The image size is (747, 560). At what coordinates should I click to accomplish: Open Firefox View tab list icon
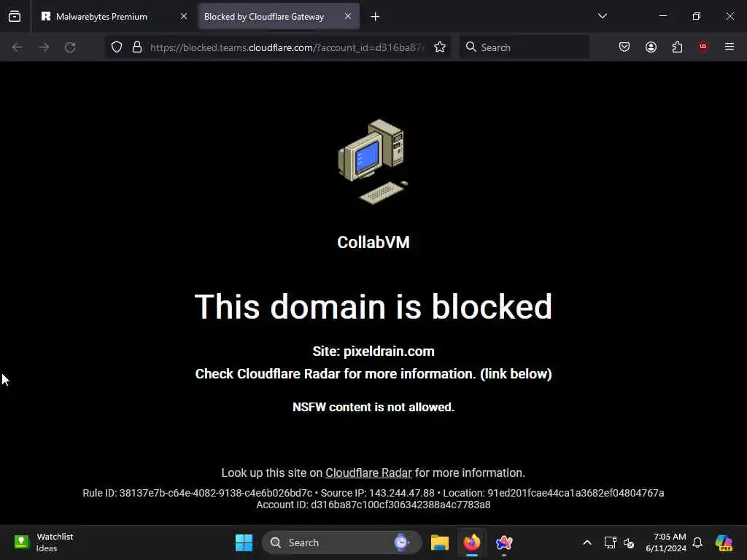(x=15, y=16)
